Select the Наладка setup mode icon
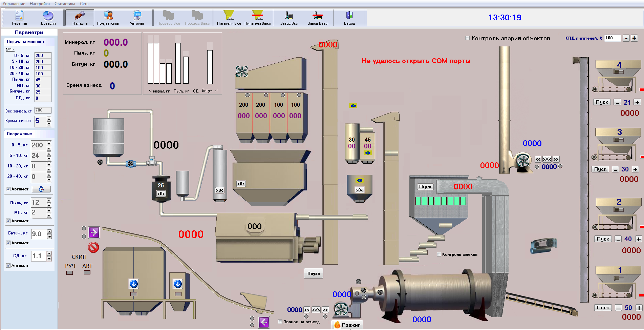Viewport: 644px width, 330px height. tap(80, 18)
